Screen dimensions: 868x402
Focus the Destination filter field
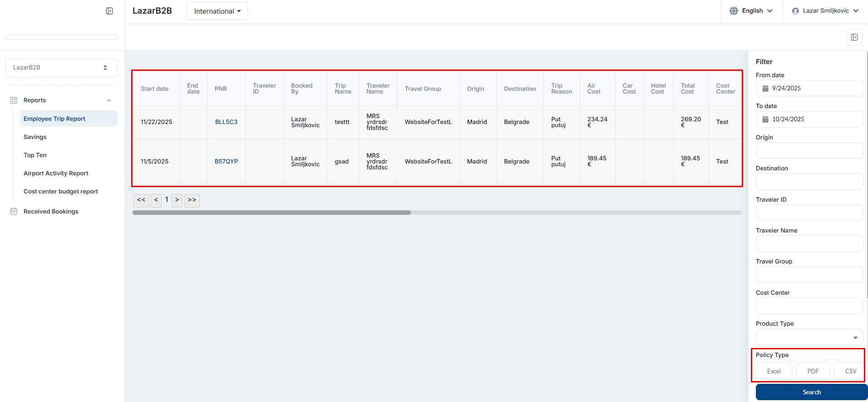(x=809, y=182)
